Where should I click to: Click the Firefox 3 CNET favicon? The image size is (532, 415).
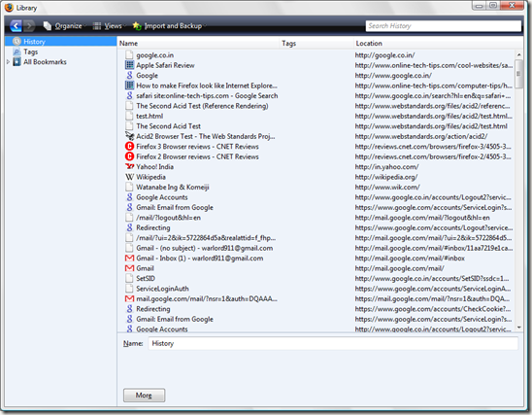129,147
